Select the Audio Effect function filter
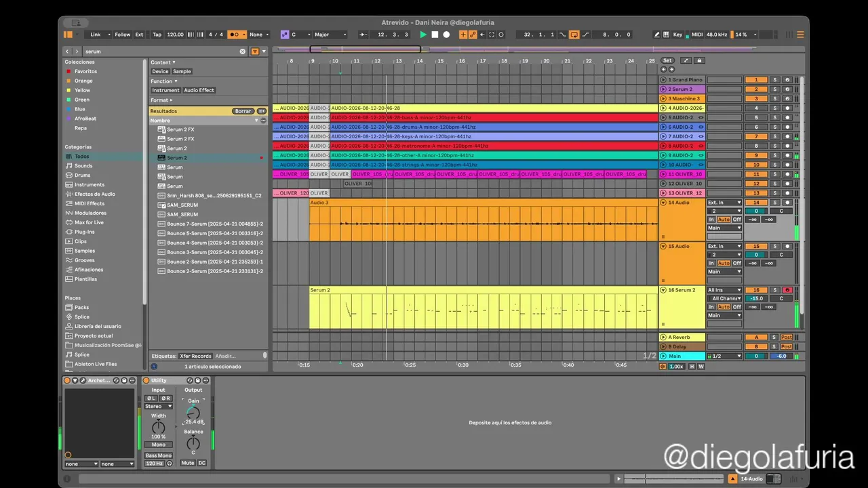The width and height of the screenshot is (868, 488). 199,90
